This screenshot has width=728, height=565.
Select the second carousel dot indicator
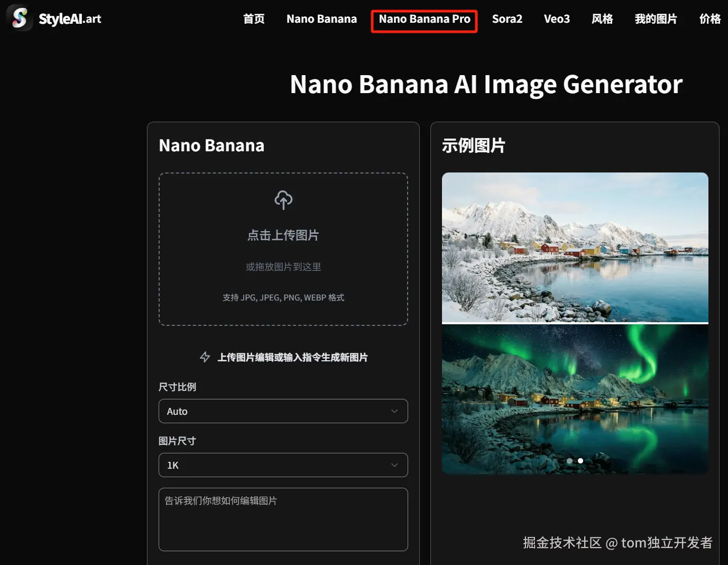(x=580, y=461)
